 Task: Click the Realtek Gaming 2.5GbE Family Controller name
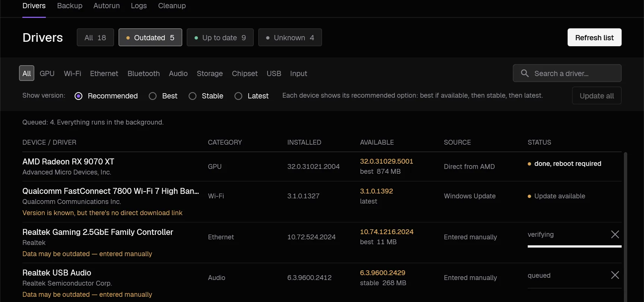pos(98,232)
